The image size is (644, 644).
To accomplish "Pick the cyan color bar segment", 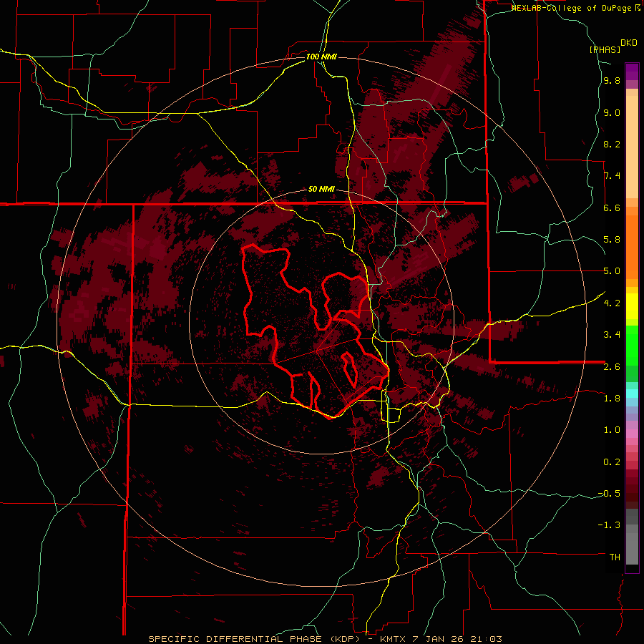I will [632, 394].
